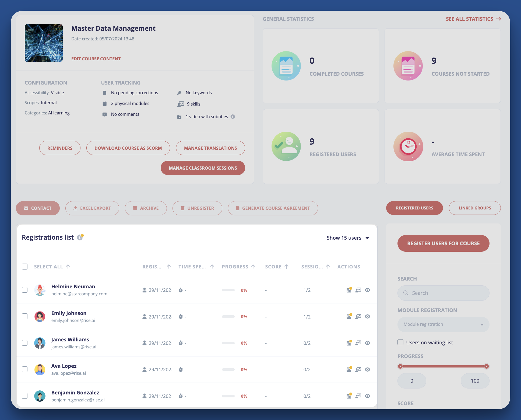Click info icon beside video with subtitles
521x420 pixels.
pos(233,117)
